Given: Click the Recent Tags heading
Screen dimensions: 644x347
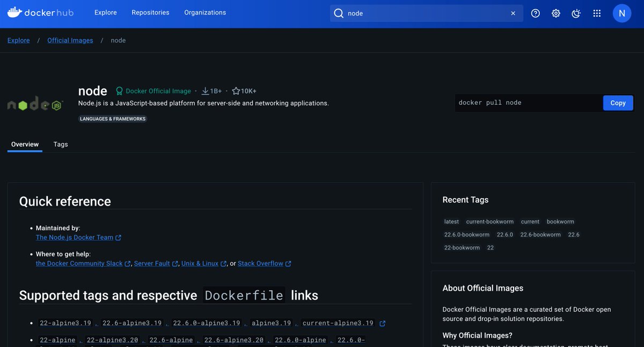Looking at the screenshot, I should coord(465,200).
